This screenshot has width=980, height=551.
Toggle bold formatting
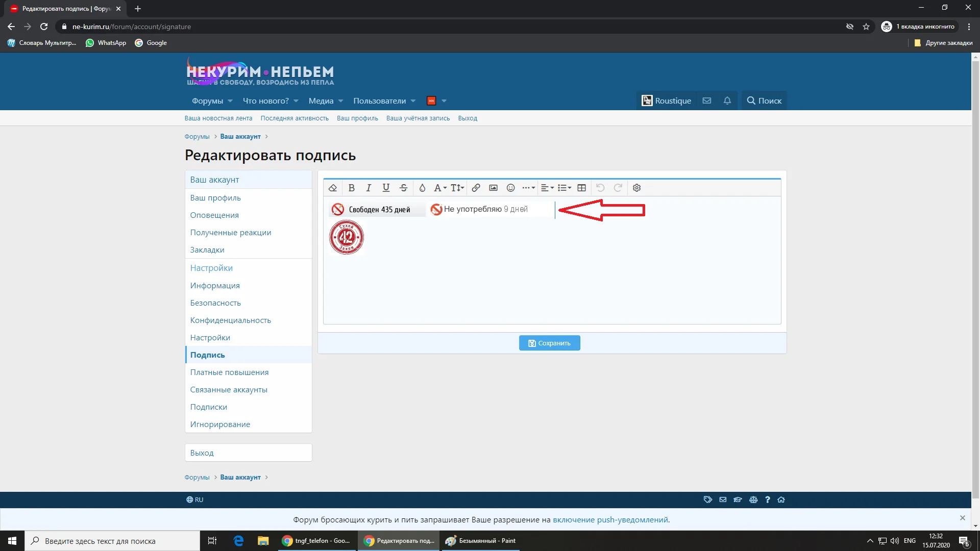[x=351, y=188]
